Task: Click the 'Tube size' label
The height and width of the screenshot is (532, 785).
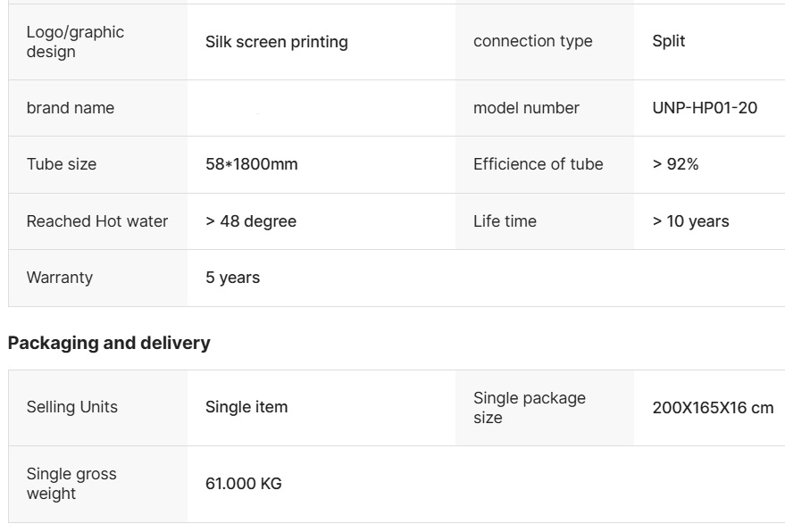Action: click(x=61, y=164)
